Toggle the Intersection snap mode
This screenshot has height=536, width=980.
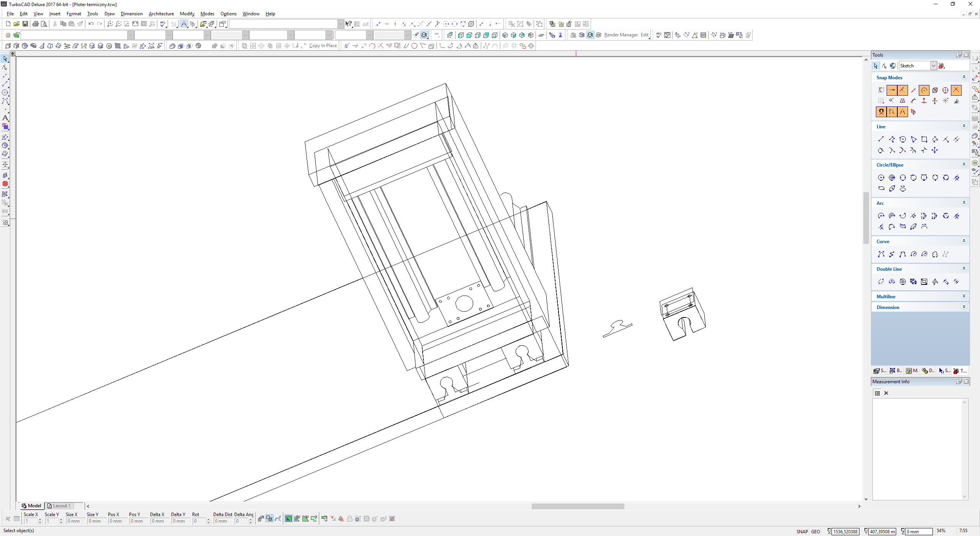click(956, 90)
